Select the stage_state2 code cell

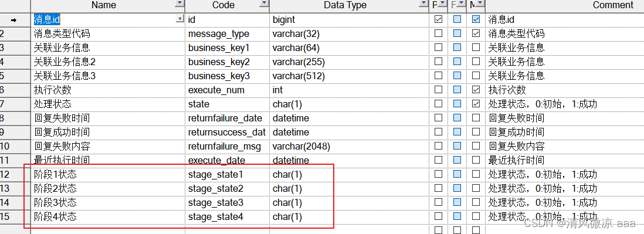[x=227, y=188]
